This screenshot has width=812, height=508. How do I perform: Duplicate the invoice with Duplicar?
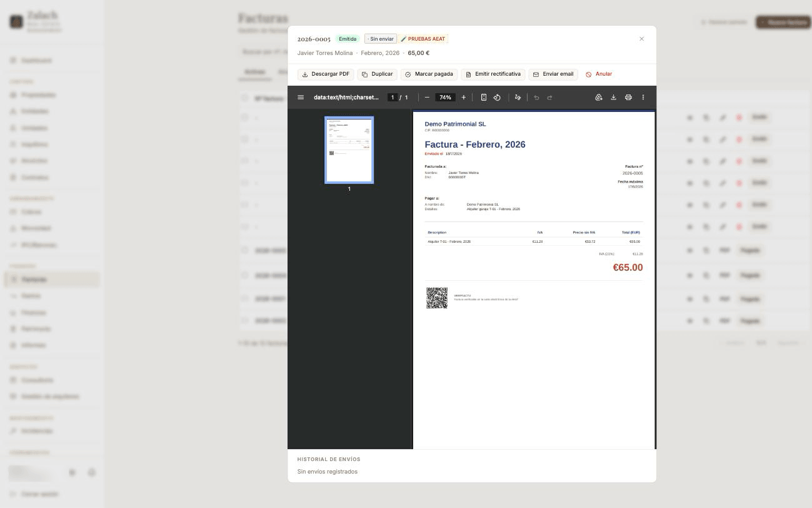click(378, 74)
